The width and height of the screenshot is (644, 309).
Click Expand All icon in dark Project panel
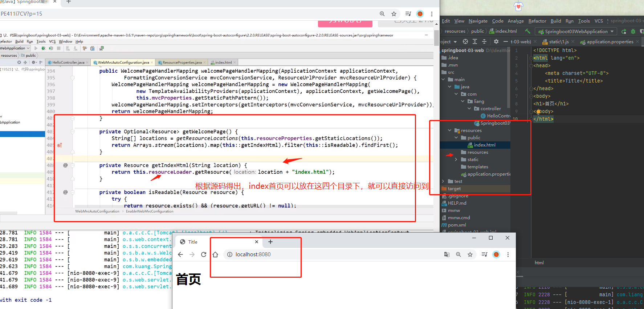point(475,41)
